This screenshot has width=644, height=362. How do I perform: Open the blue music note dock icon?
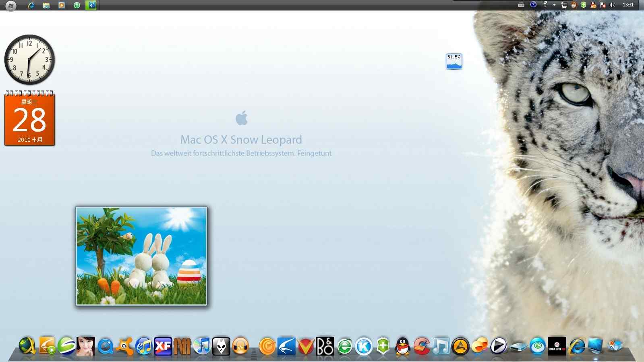click(x=441, y=346)
